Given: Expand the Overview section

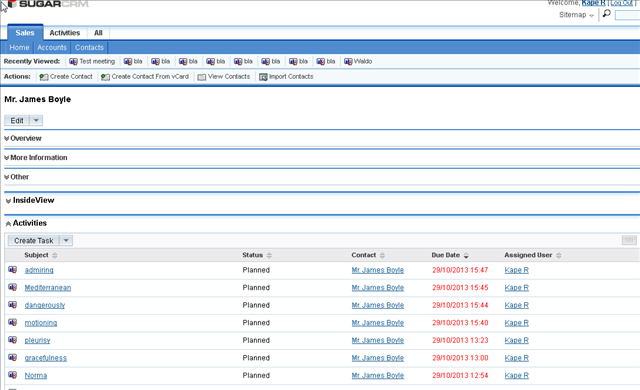Looking at the screenshot, I should 23,138.
